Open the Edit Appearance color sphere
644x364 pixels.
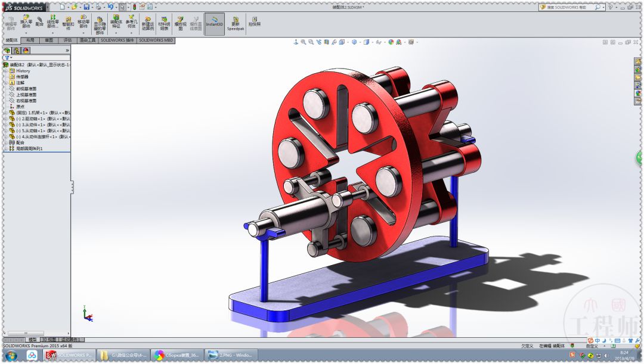[x=391, y=42]
